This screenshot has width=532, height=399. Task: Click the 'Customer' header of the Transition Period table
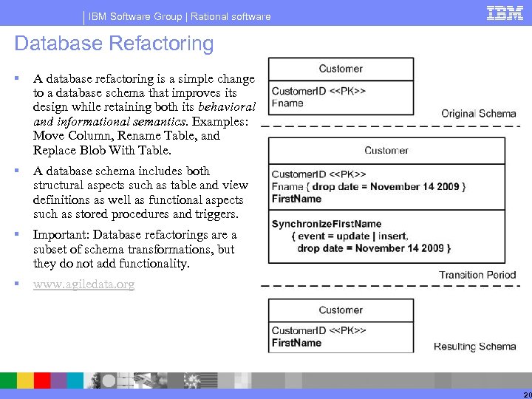pos(386,150)
